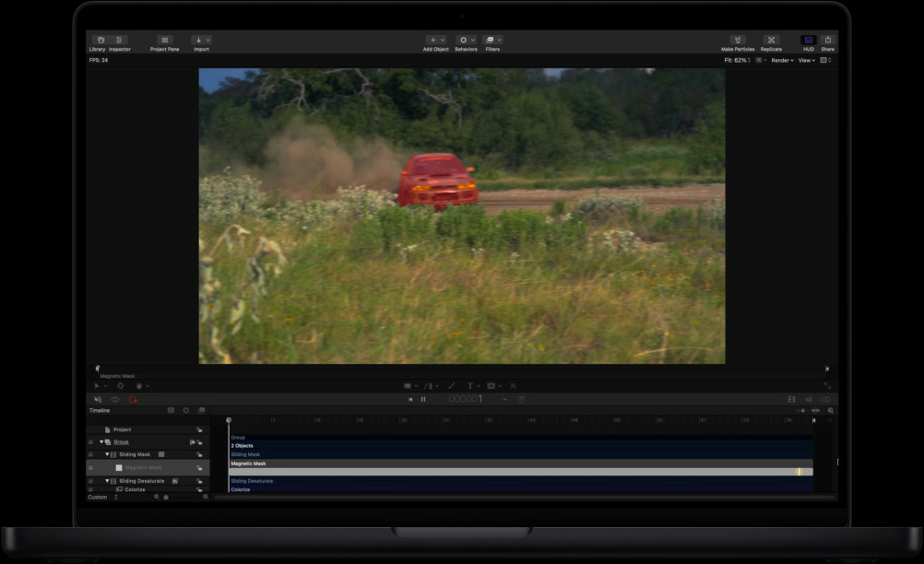Open the Fit 62% zoom dropdown
This screenshot has height=564, width=924.
tap(738, 60)
